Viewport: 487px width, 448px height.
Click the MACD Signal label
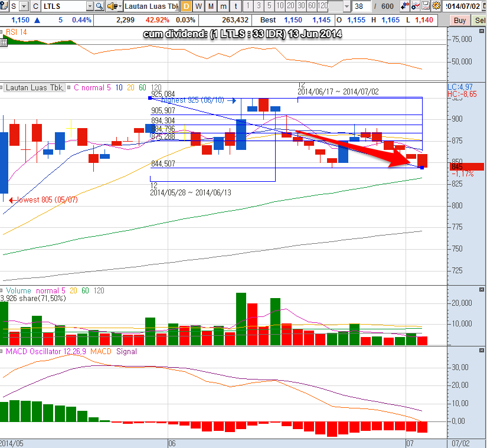coord(126,351)
